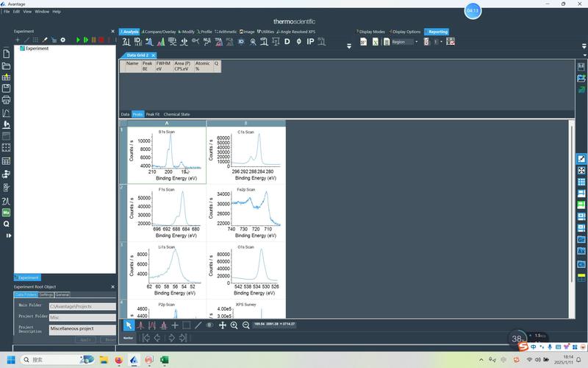Click the TFA toolbar icon
The width and height of the screenshot is (588, 368).
click(x=218, y=42)
